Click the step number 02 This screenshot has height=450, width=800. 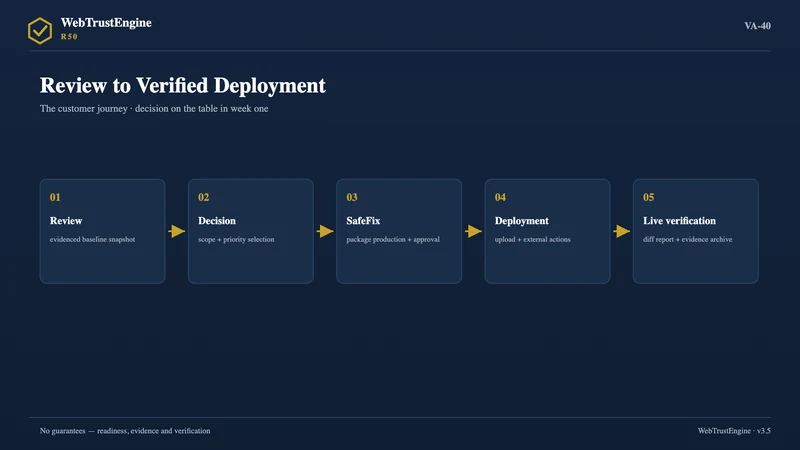[204, 197]
